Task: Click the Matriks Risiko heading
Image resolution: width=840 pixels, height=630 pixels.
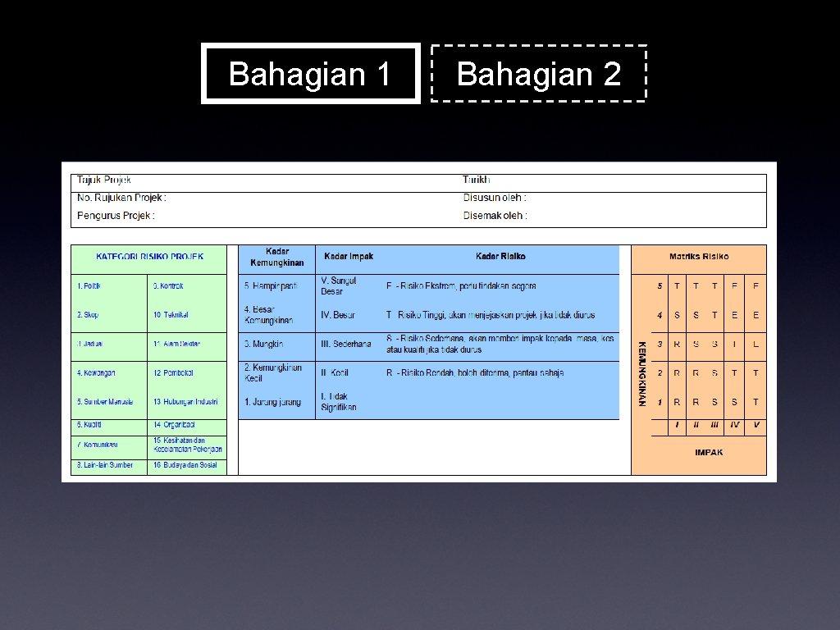Action: tap(699, 257)
